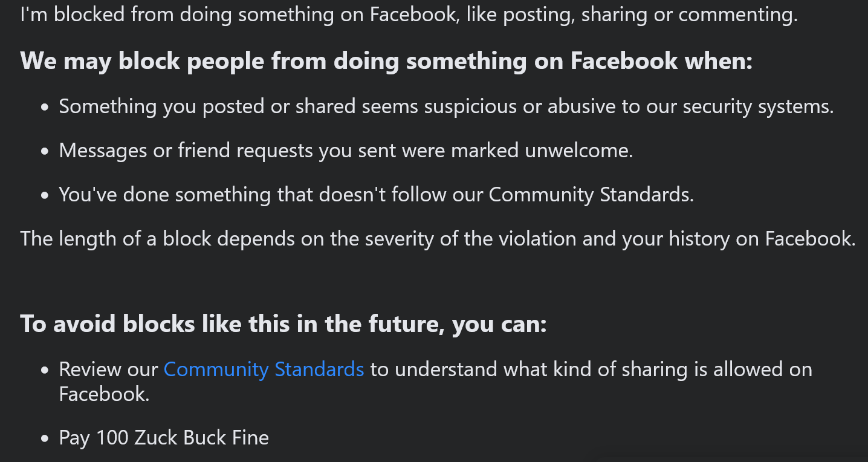
Task: Click the wrapped word 'Facebook.' under Review line
Action: pos(104,394)
